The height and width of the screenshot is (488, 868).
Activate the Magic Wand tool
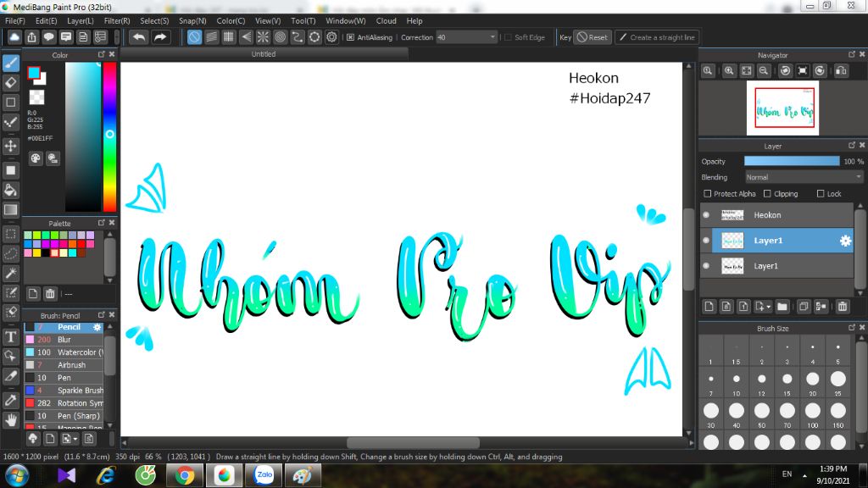pyautogui.click(x=11, y=274)
